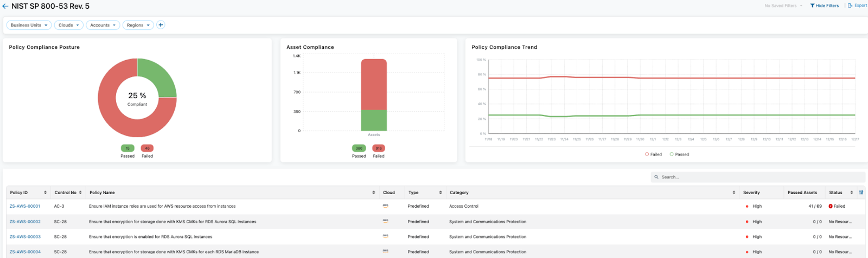Viewport: 868px width, 258px height.
Task: Click the 'AC-3' control number cell
Action: click(x=59, y=207)
